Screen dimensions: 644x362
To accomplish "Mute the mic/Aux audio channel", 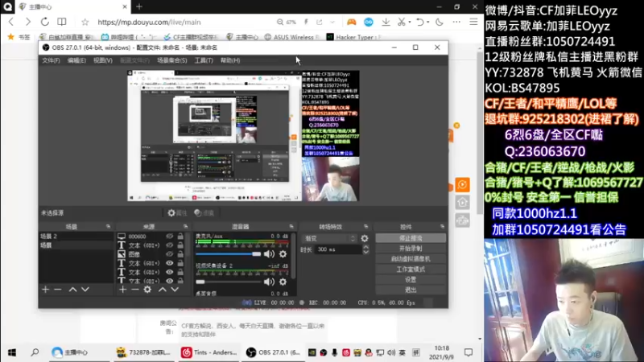I will (270, 254).
